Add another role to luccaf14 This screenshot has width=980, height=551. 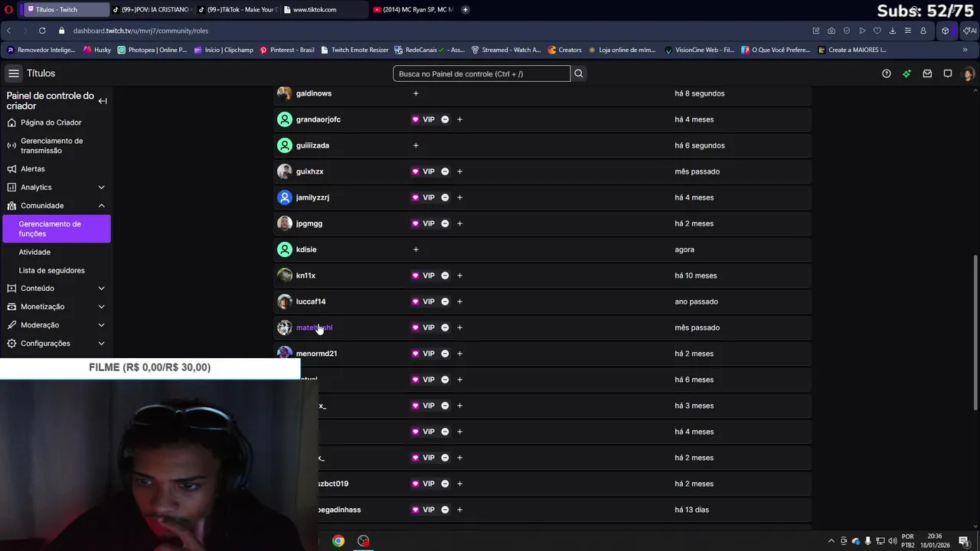[x=459, y=302]
